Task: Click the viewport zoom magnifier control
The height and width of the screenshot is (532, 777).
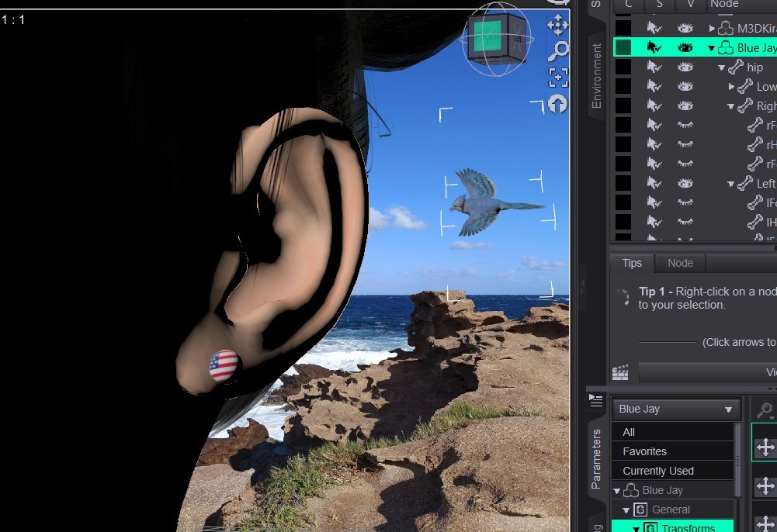Action: (x=558, y=51)
